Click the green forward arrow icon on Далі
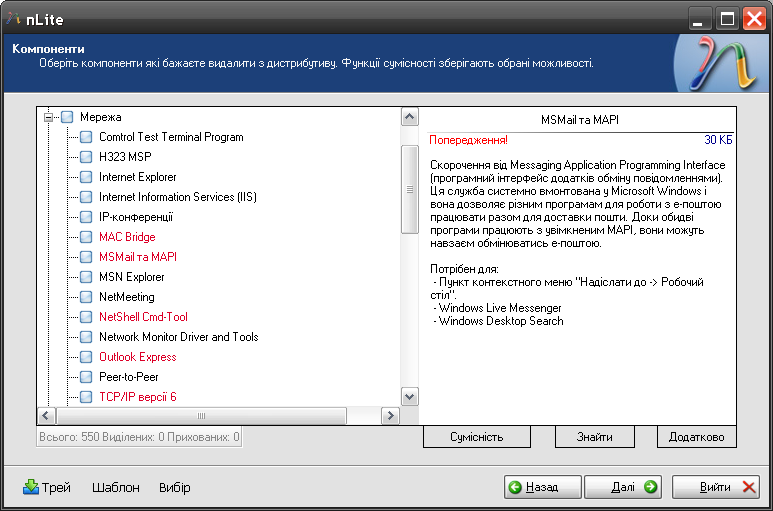 coord(651,487)
